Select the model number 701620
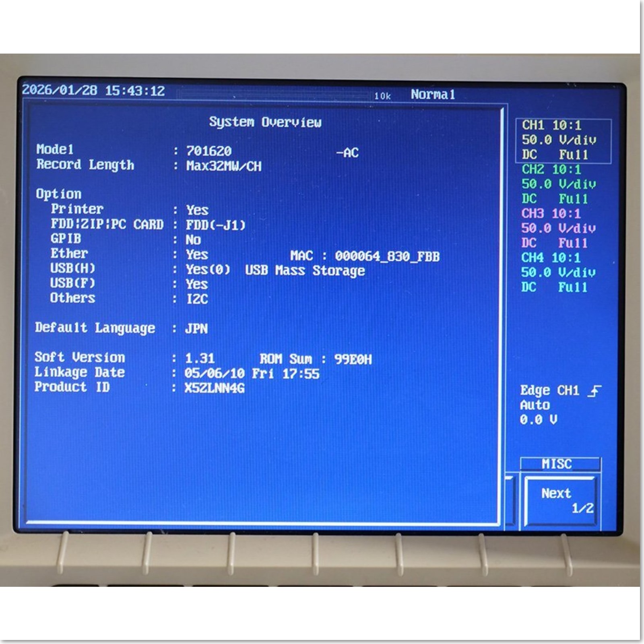Screen dimensions: 644x644 tap(208, 151)
